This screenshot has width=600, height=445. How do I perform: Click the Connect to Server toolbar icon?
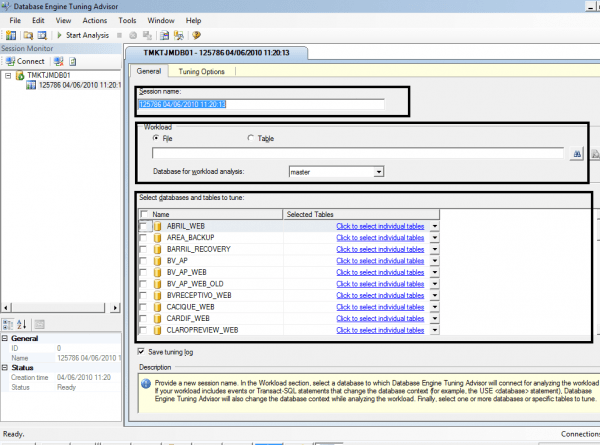coord(179,36)
